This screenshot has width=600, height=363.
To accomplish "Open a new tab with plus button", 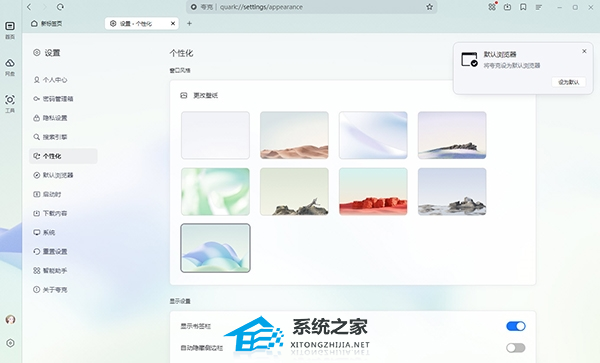I will pos(189,23).
